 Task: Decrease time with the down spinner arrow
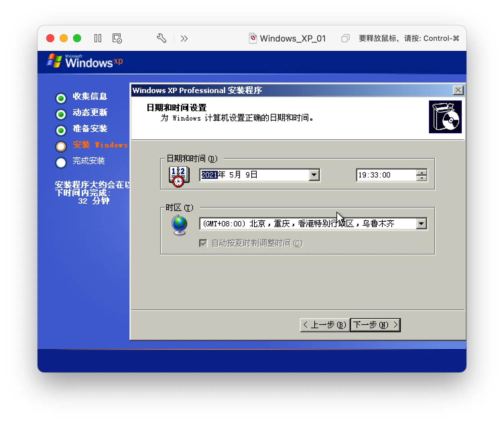(422, 178)
